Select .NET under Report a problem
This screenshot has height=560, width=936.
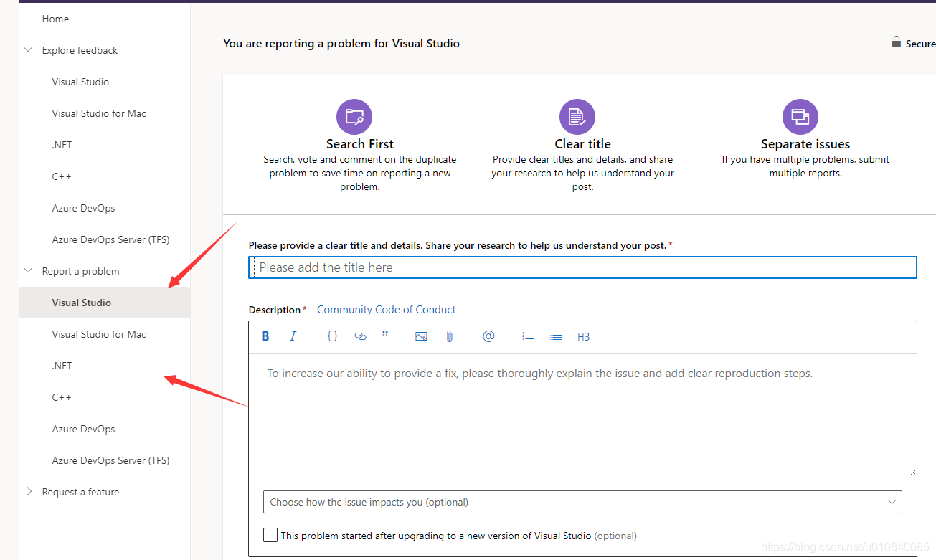[62, 366]
